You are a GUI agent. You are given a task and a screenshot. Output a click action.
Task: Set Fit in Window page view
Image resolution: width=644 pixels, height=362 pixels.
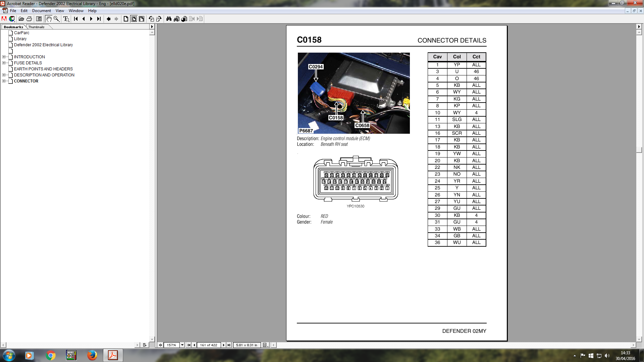[x=134, y=19]
